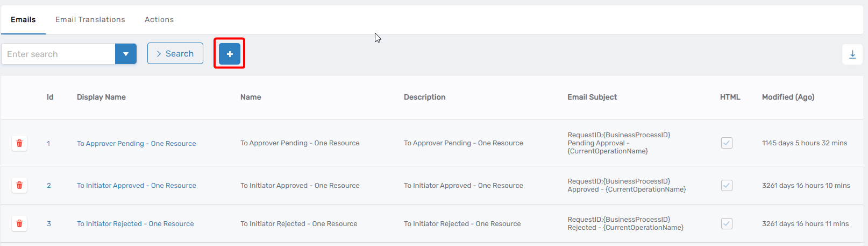868x246 pixels.
Task: Delete the To Approver Pending email row
Action: tap(19, 143)
